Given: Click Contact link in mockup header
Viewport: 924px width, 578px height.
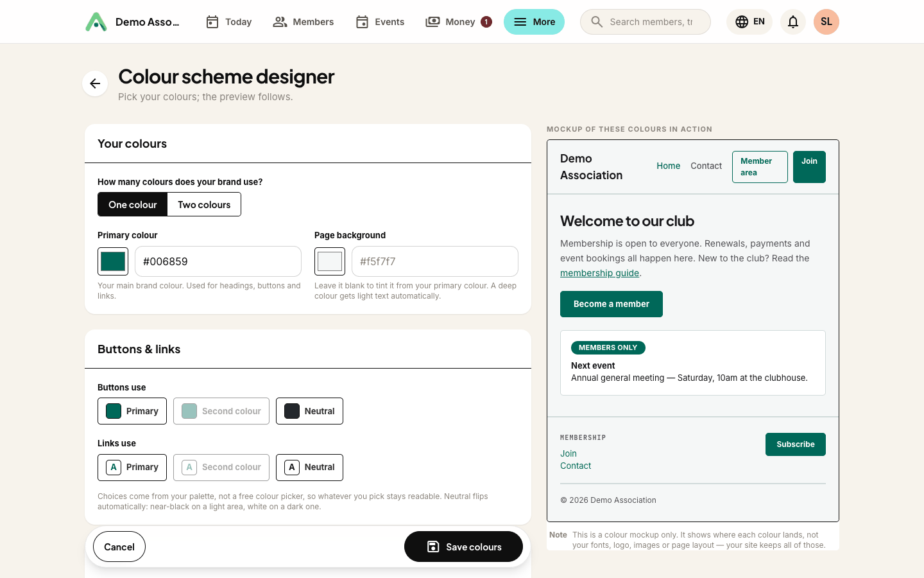Looking at the screenshot, I should pos(706,166).
